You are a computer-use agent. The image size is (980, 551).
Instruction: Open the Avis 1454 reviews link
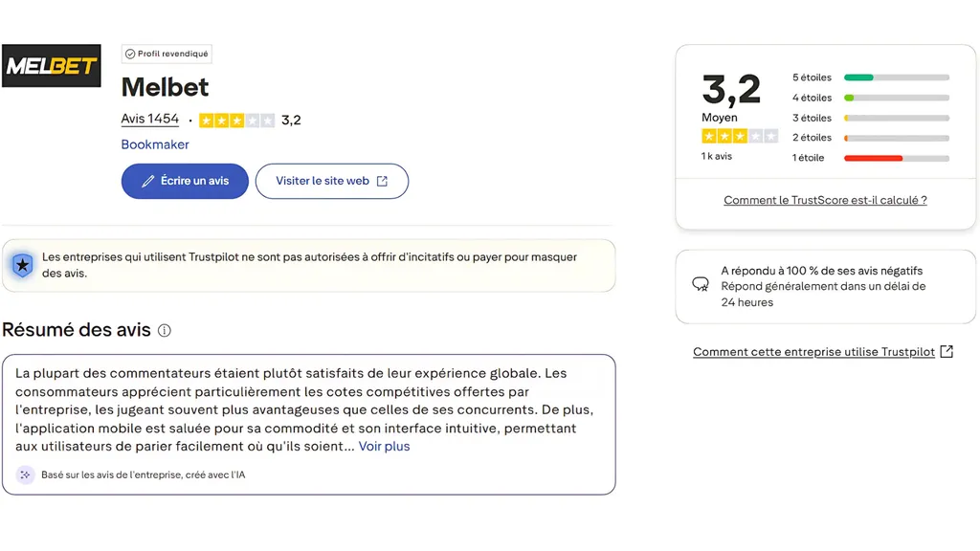pyautogui.click(x=150, y=119)
